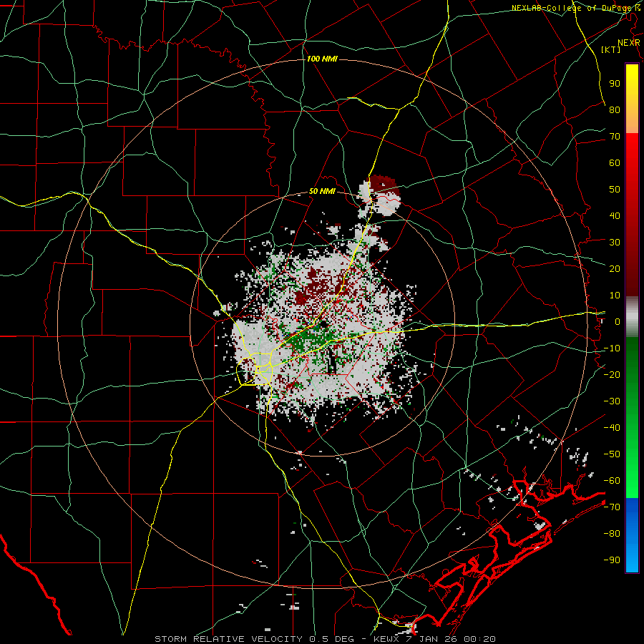The width and height of the screenshot is (644, 644).
Task: Click the Storm Relative Velocity caption at bottom
Action: click(325, 639)
